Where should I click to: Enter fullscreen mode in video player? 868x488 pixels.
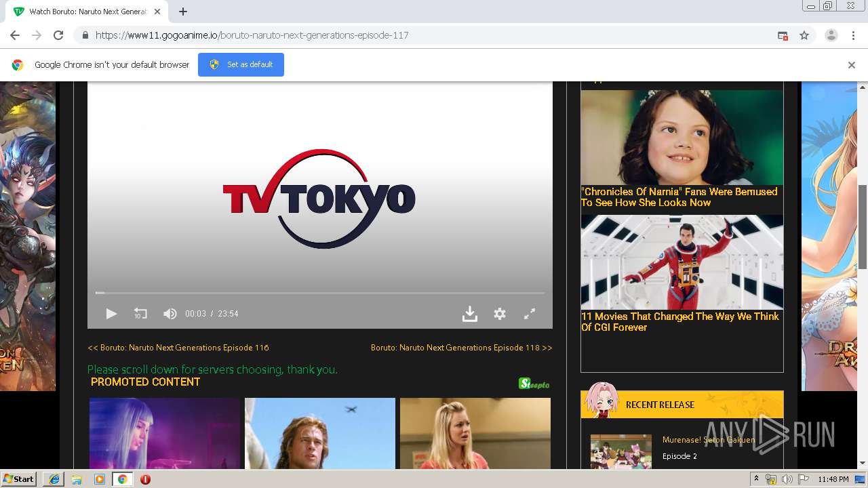click(530, 314)
